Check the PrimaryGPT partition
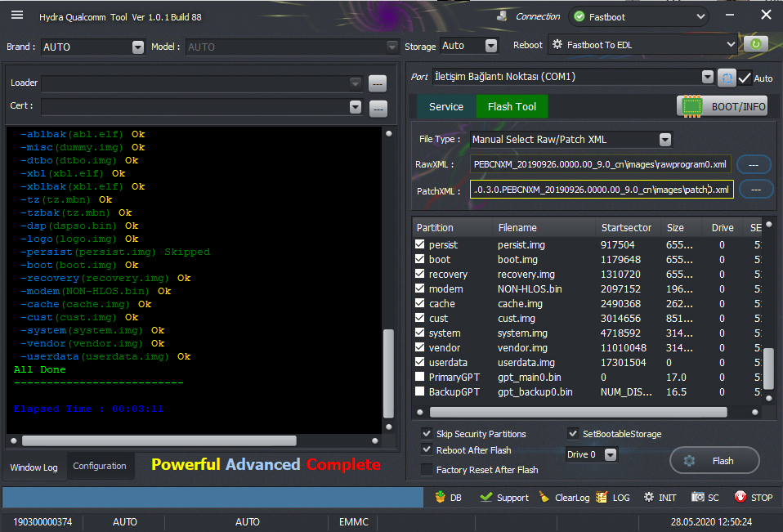Screen dimensions: 783x532 [420, 377]
